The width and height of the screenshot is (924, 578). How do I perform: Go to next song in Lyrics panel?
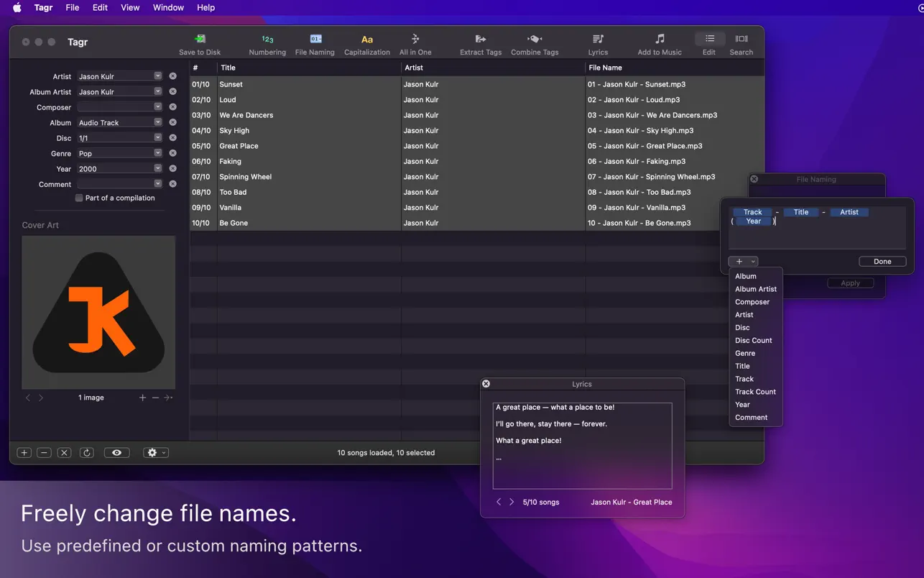(512, 502)
